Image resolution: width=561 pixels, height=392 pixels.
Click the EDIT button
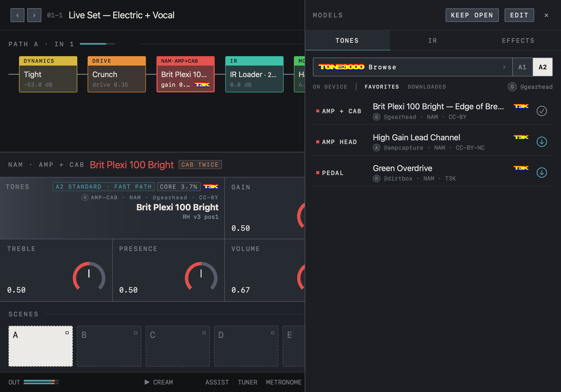(519, 15)
